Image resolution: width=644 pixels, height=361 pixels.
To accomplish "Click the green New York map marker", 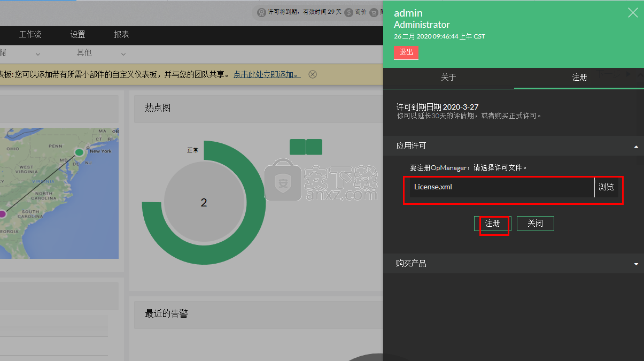I will click(x=80, y=152).
